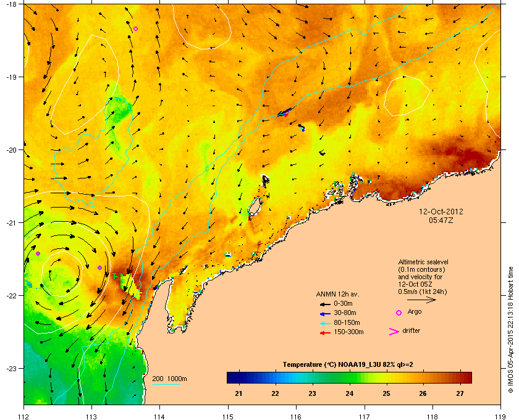Screen dimensions: 519x420
Task: Click the latitude axis label -19
Action: pyautogui.click(x=11, y=77)
